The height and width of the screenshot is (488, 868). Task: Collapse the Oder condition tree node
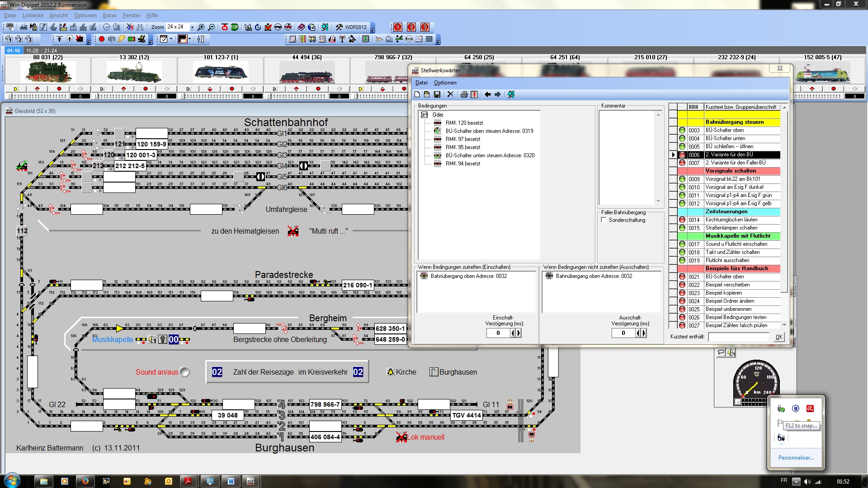(425, 115)
